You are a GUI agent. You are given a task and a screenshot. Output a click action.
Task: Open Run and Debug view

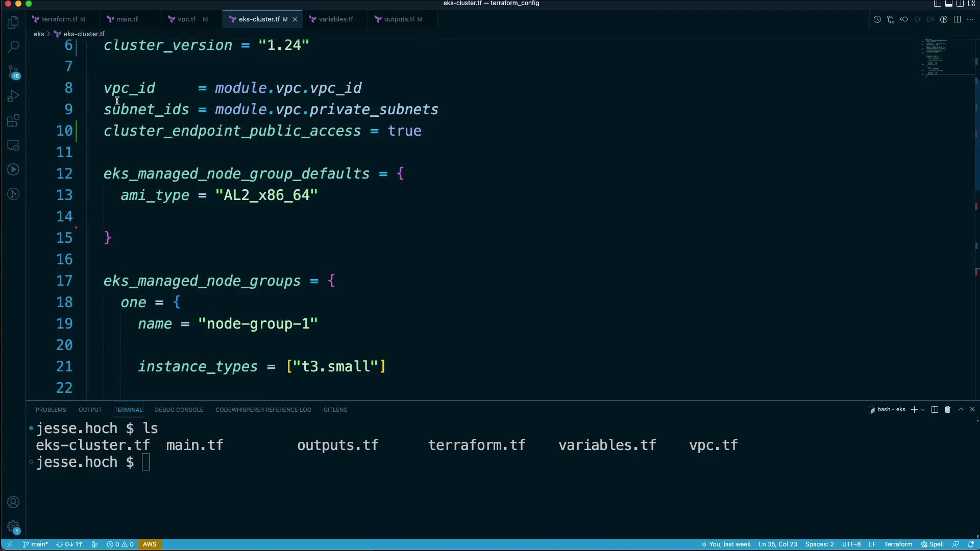(14, 96)
